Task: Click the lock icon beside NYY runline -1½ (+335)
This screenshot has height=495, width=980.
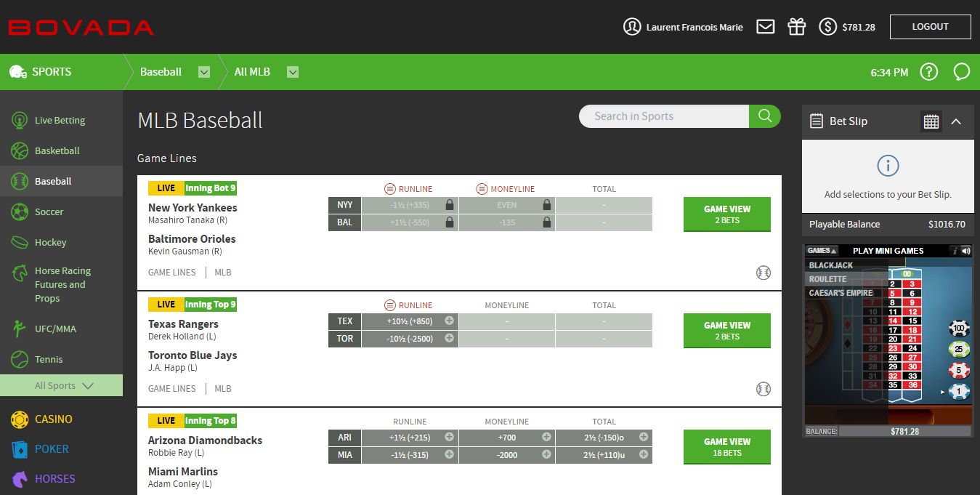Action: [450, 205]
